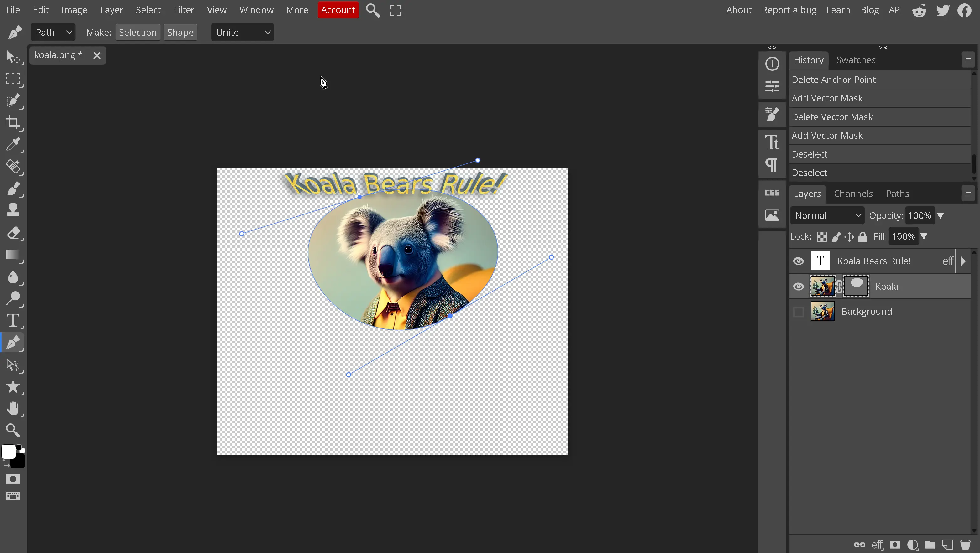This screenshot has width=980, height=553.
Task: Click the Make Selection button
Action: (138, 32)
